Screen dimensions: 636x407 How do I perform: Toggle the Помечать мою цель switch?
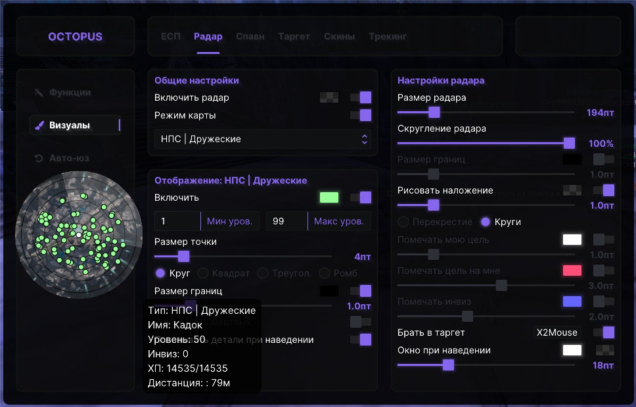pos(604,239)
